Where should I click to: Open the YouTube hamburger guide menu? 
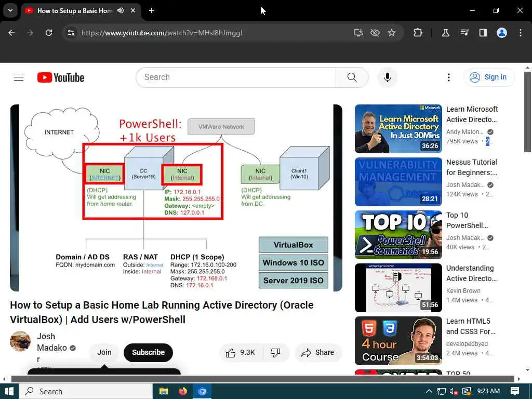(19, 77)
